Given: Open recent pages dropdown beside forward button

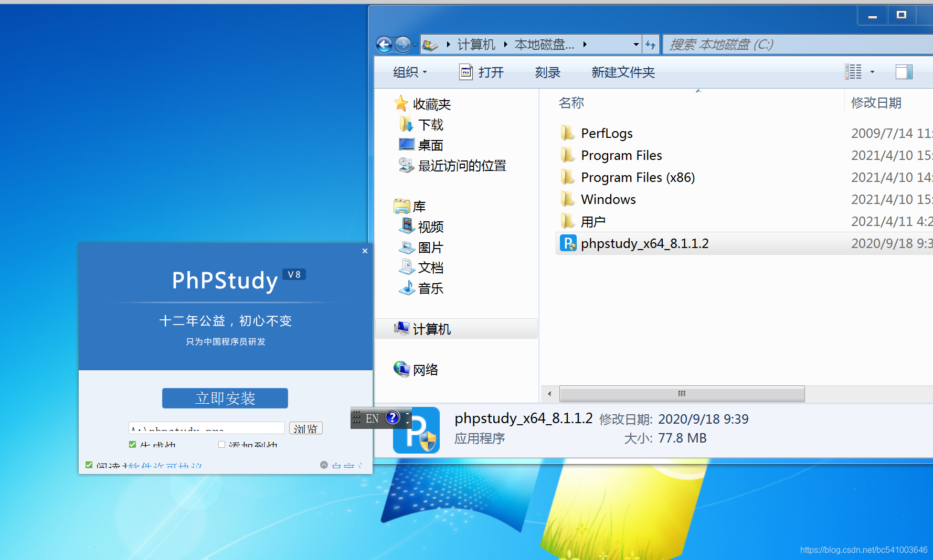Looking at the screenshot, I should coord(415,45).
